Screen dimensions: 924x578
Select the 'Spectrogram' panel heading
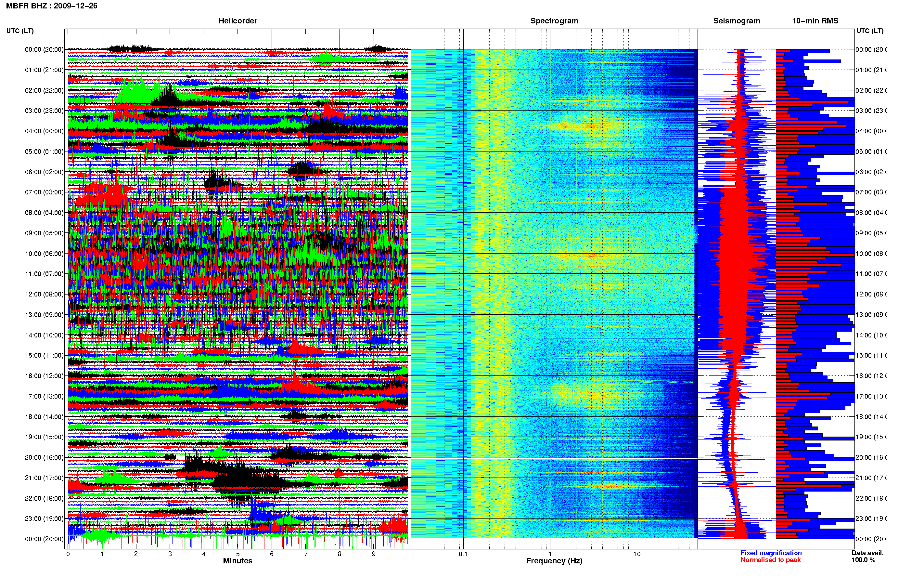pos(554,21)
